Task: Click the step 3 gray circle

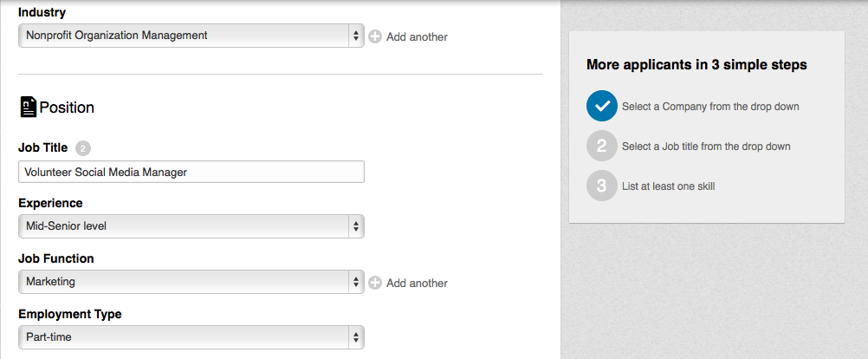Action: click(x=602, y=186)
